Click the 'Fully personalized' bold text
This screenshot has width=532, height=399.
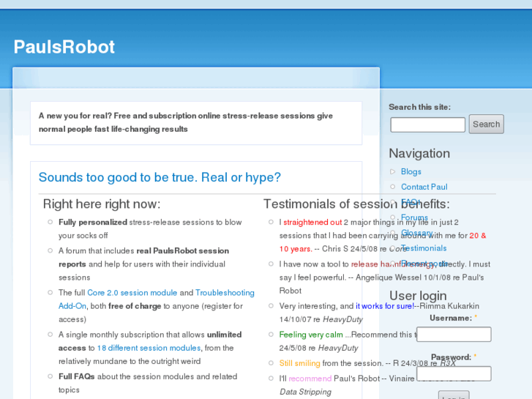coord(93,223)
